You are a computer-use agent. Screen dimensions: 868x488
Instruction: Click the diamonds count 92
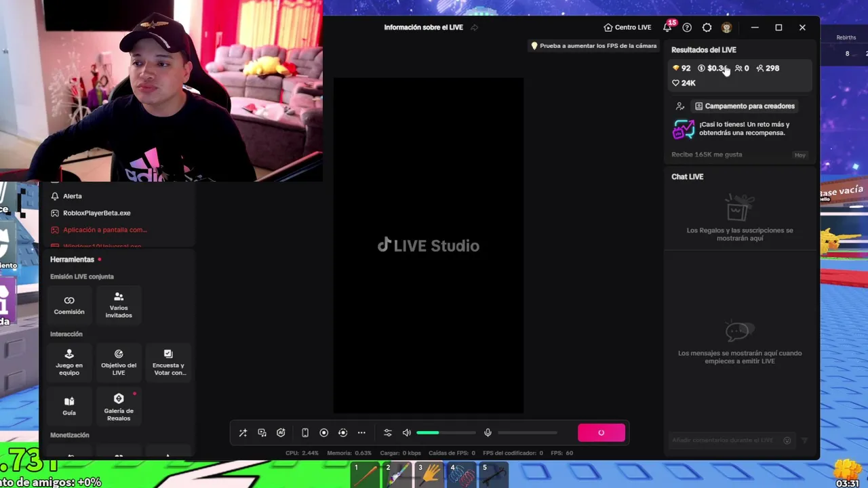coord(682,68)
